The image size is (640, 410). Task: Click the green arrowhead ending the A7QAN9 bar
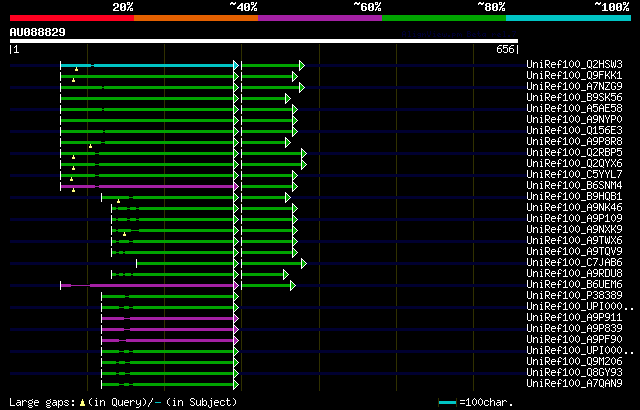(x=236, y=385)
